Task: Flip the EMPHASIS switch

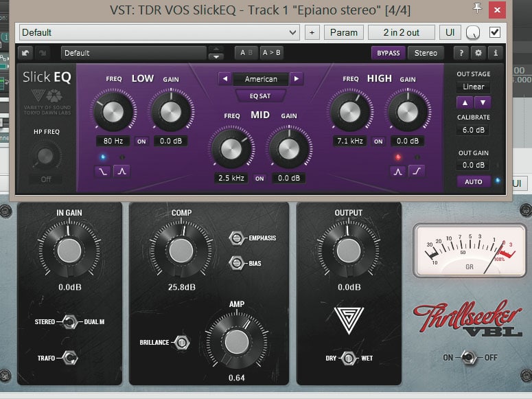Action: [236, 238]
